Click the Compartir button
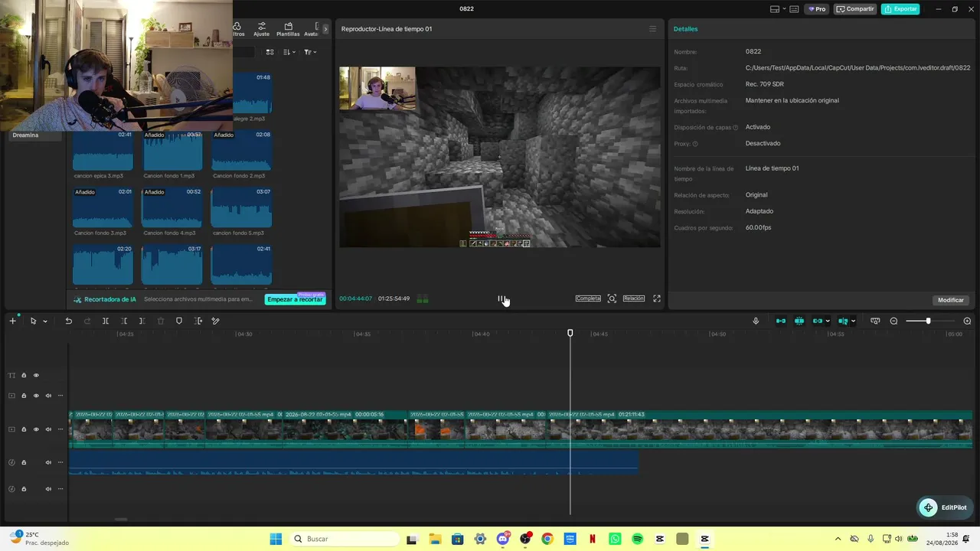 click(x=855, y=9)
